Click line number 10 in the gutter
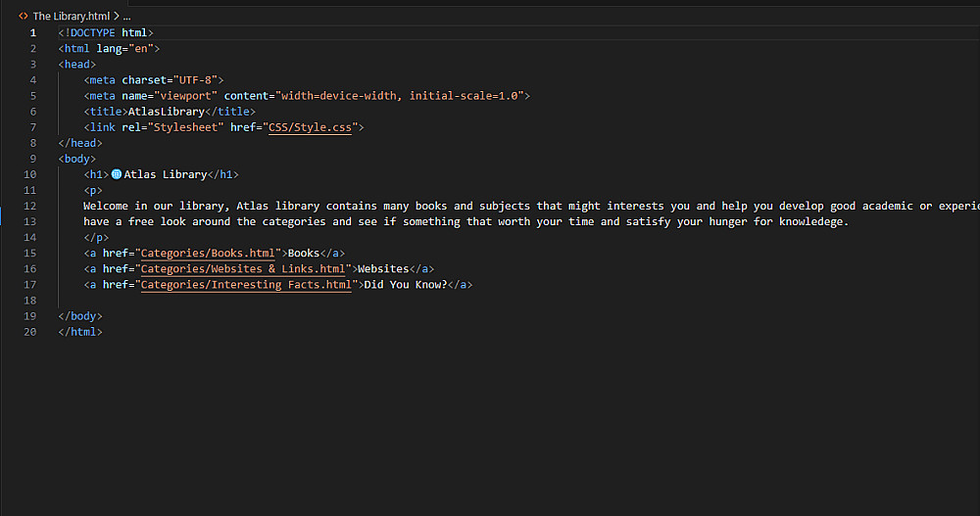Screen dimensions: 980x516 click(30, 174)
